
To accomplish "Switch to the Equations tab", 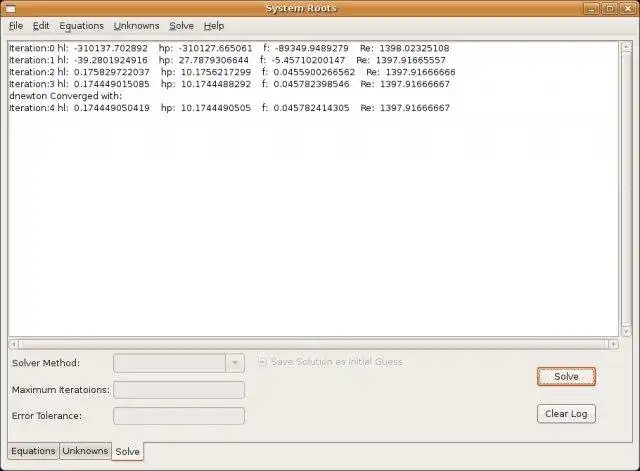I will pyautogui.click(x=33, y=451).
